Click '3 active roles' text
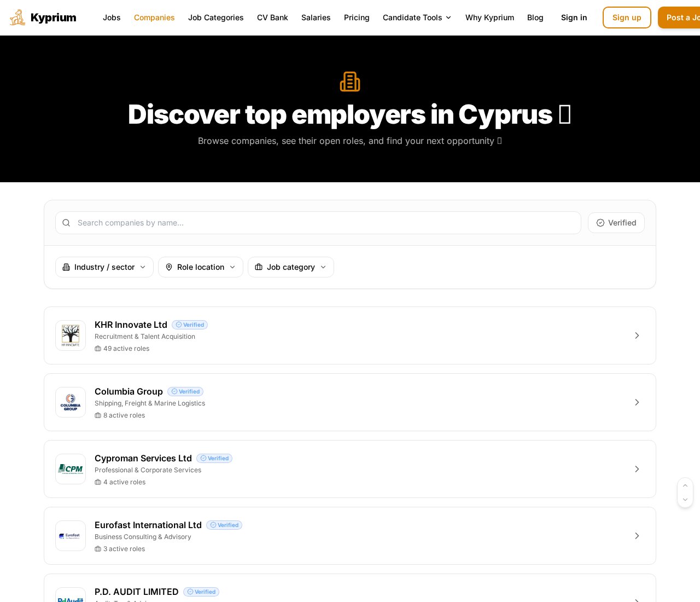Image resolution: width=700 pixels, height=602 pixels. 124,549
